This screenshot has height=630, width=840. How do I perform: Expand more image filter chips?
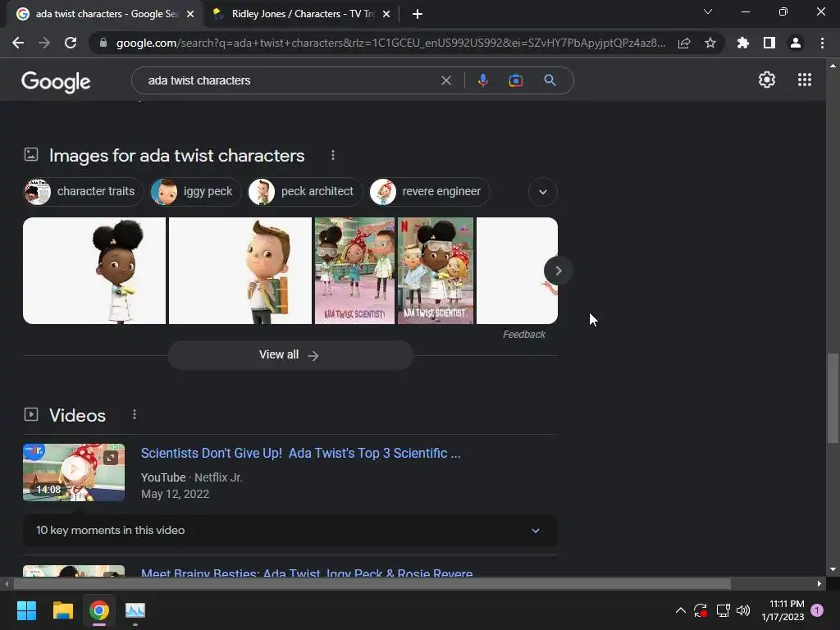click(x=543, y=192)
